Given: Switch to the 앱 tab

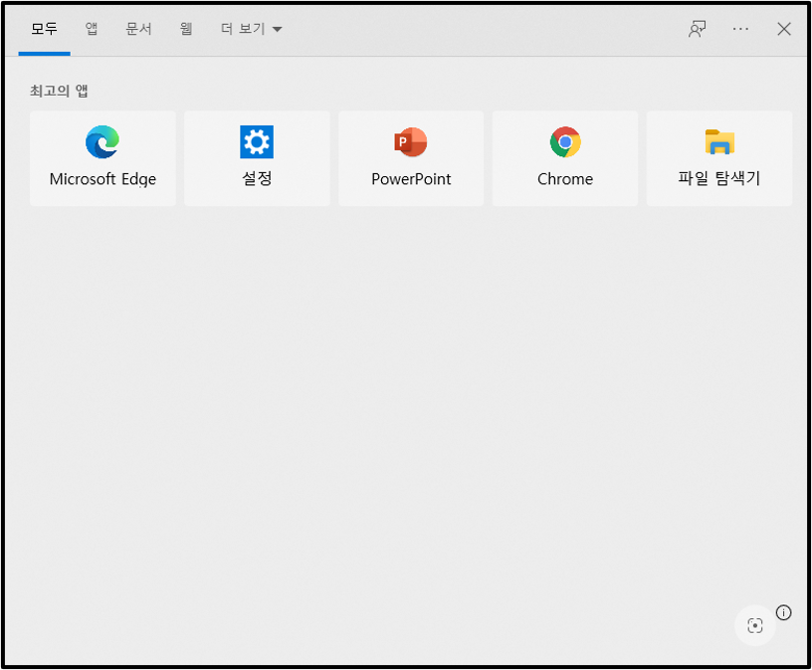Looking at the screenshot, I should point(92,29).
